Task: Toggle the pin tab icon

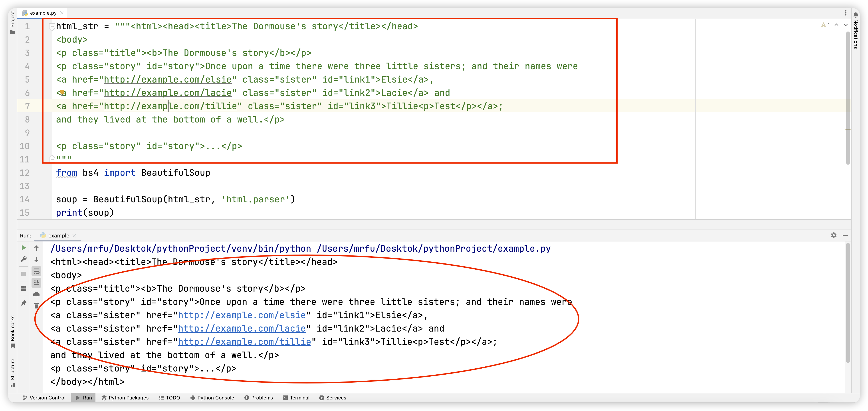Action: coord(24,303)
